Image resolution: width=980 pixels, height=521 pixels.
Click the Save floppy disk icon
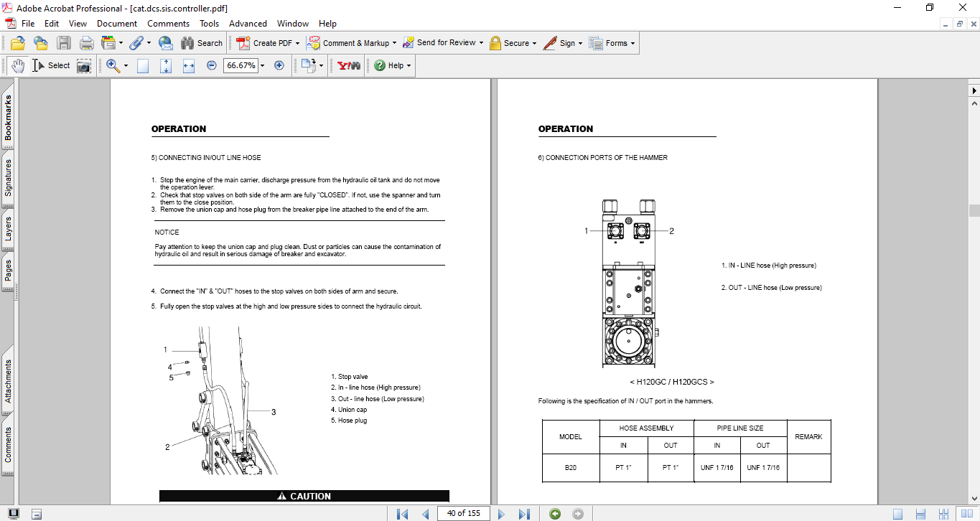click(x=64, y=43)
